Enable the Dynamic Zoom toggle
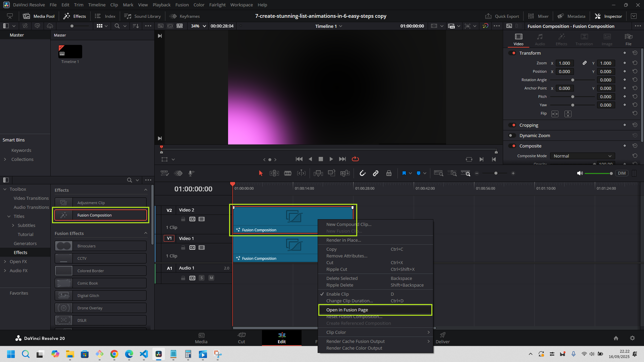This screenshot has height=362, width=644. (x=512, y=135)
